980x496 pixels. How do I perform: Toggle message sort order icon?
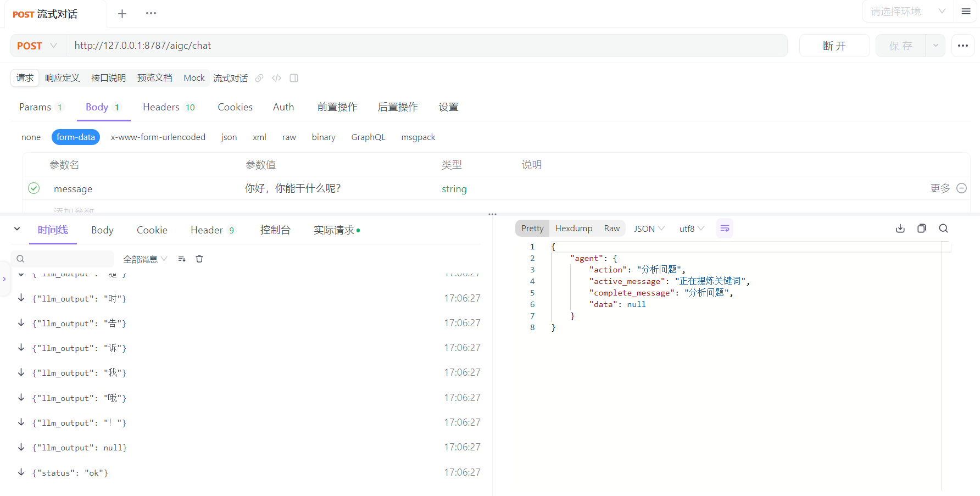click(182, 259)
